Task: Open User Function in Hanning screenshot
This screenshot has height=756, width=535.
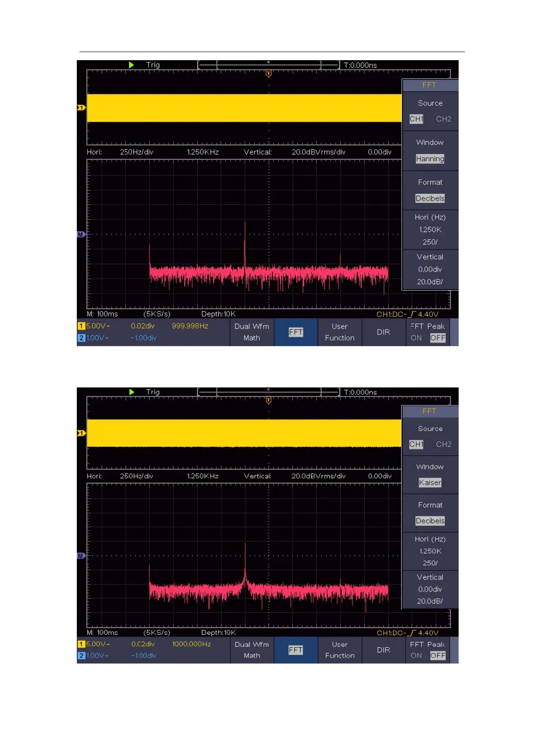Action: click(x=340, y=332)
